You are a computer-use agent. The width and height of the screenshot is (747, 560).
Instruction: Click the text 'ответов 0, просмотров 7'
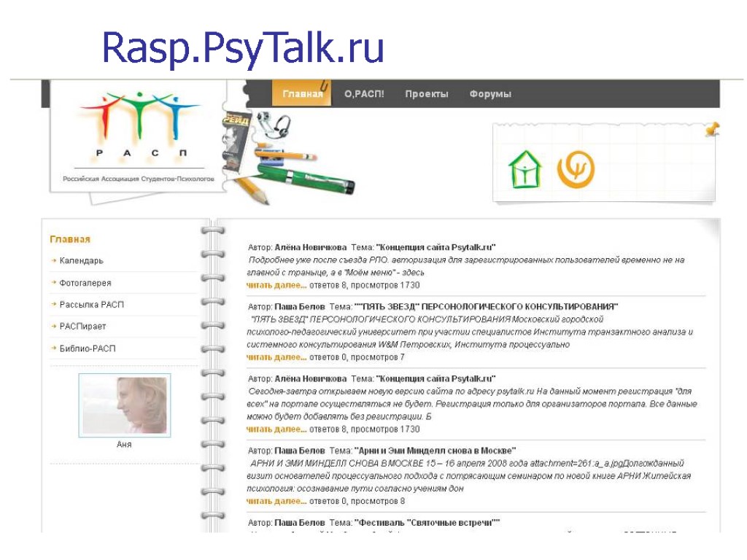357,357
